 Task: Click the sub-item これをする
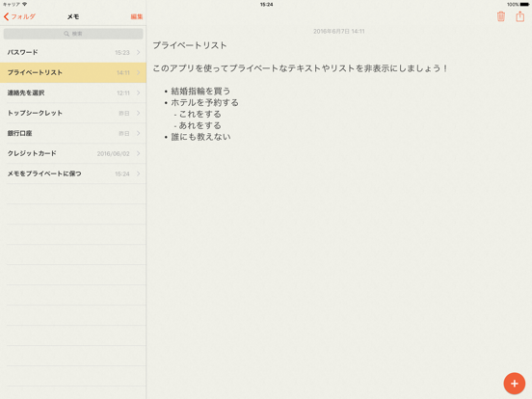199,114
